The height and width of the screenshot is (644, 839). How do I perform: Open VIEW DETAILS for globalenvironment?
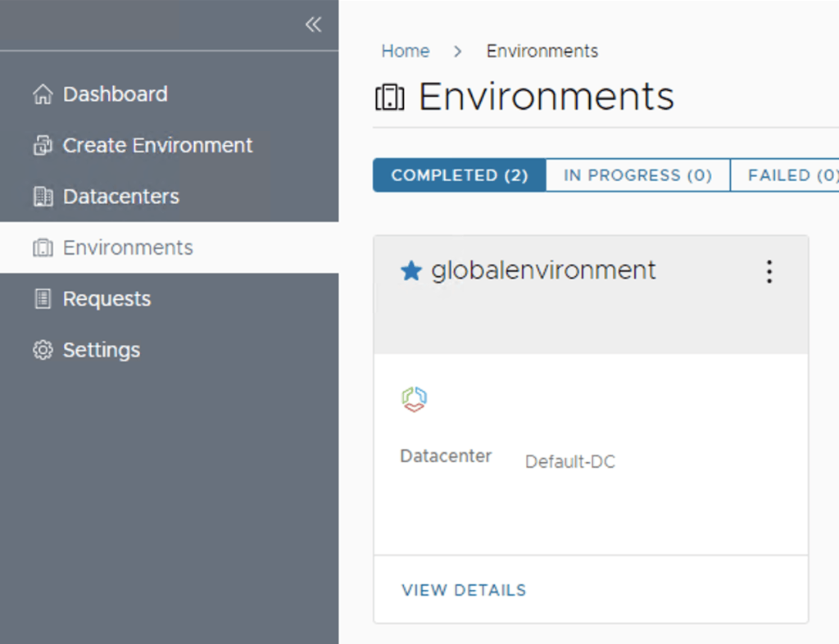[x=464, y=590]
